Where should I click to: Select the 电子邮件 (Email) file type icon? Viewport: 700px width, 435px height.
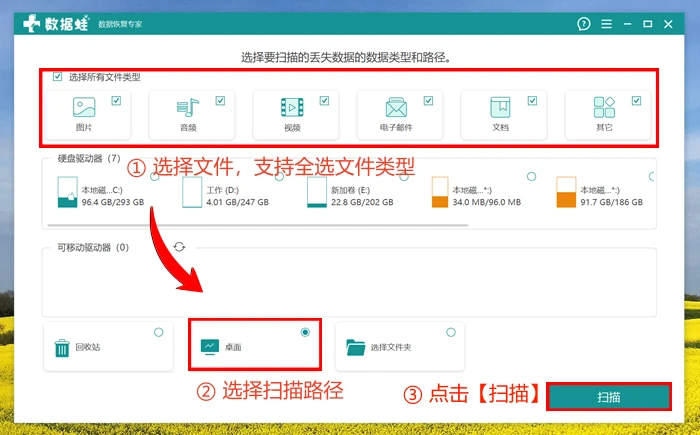click(x=396, y=108)
